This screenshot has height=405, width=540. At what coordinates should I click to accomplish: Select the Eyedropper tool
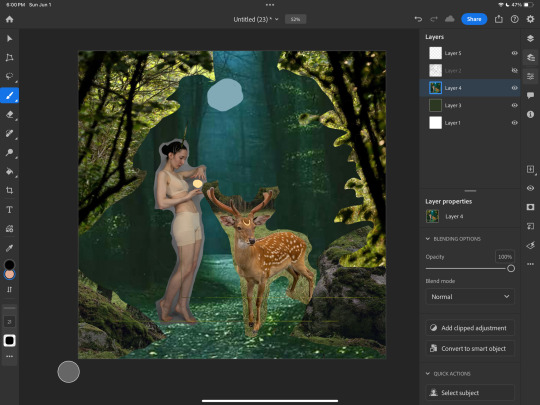[10, 248]
